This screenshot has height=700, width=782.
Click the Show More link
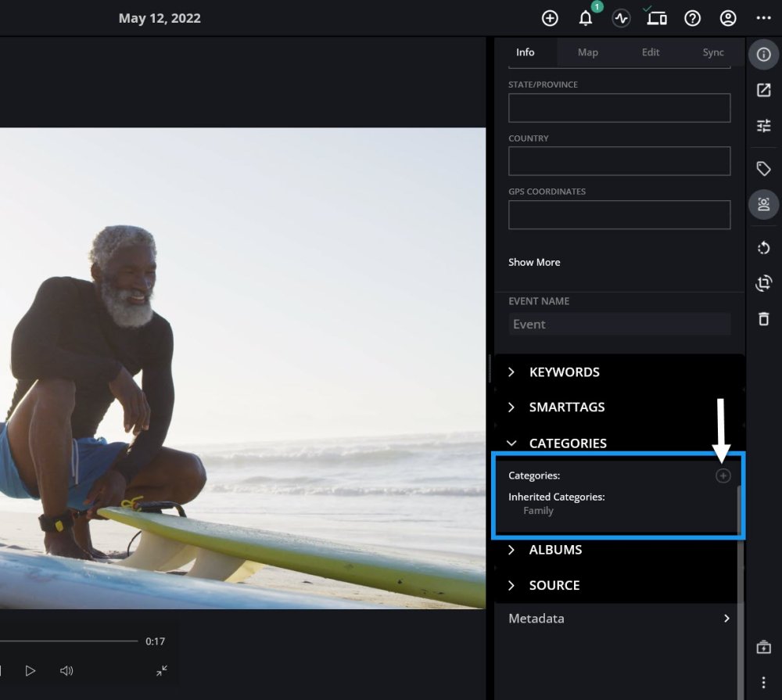(x=534, y=262)
